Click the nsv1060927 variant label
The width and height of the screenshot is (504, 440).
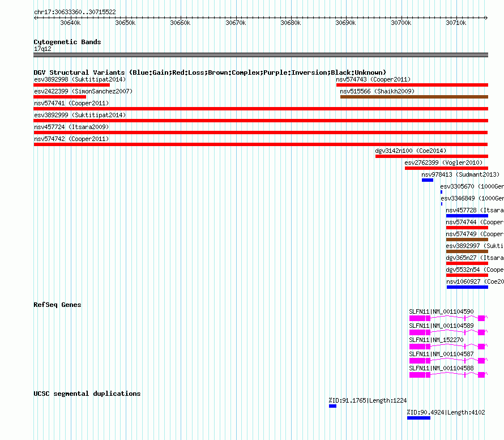(475, 281)
